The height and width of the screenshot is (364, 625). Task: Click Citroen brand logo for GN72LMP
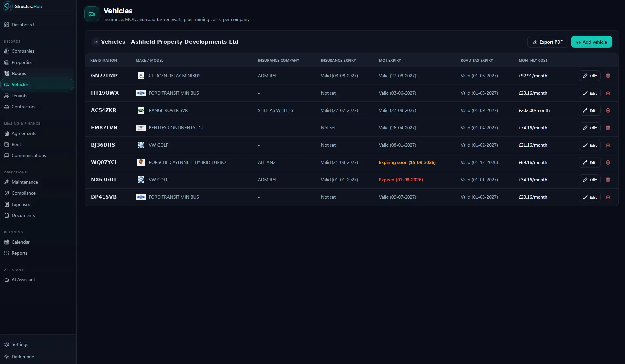tap(141, 76)
